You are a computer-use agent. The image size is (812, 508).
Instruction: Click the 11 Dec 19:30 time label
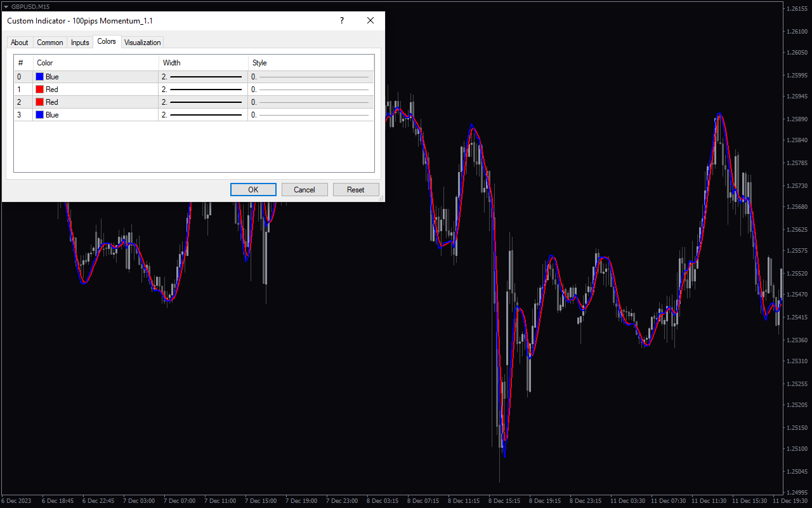[x=790, y=500]
